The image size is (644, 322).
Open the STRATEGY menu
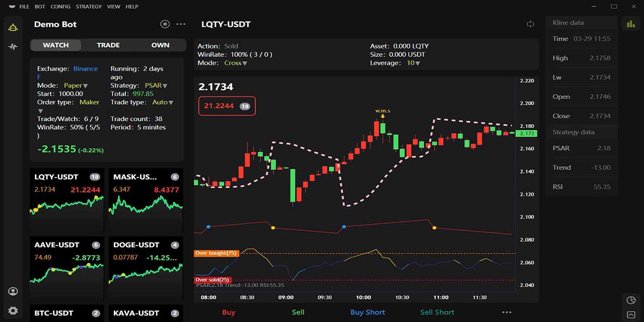[89, 7]
